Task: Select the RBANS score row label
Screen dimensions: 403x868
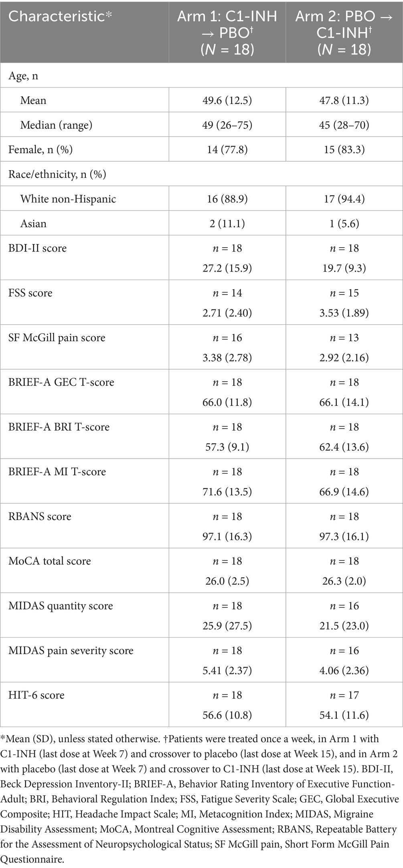Action: (40, 516)
